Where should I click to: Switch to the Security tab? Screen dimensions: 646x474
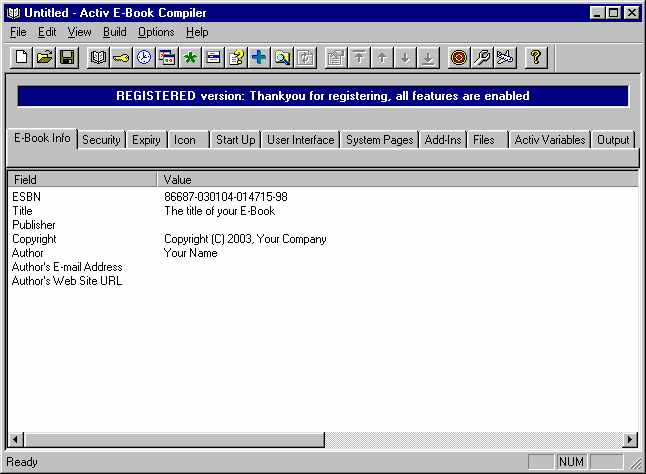101,140
